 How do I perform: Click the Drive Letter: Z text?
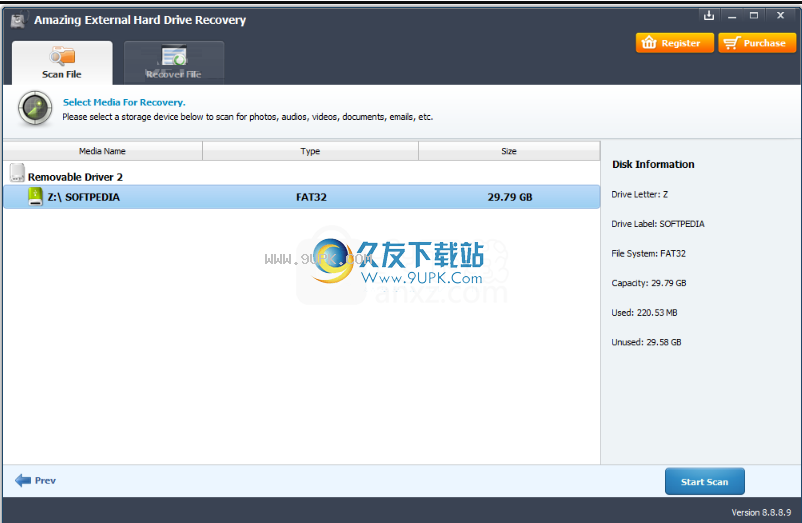[639, 194]
